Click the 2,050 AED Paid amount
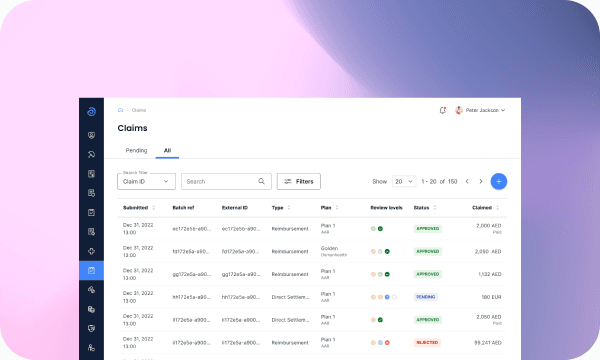 pos(489,319)
